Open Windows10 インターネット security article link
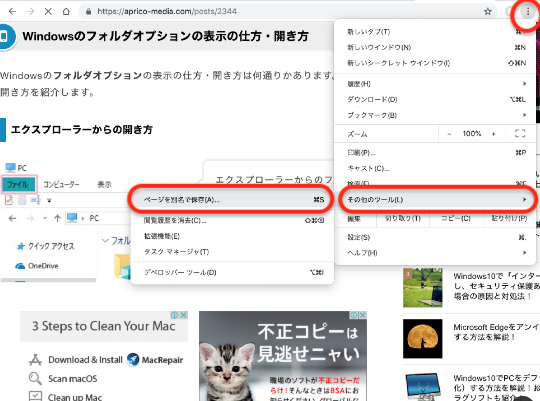Viewport: 540px width, 401px height. pyautogui.click(x=496, y=286)
